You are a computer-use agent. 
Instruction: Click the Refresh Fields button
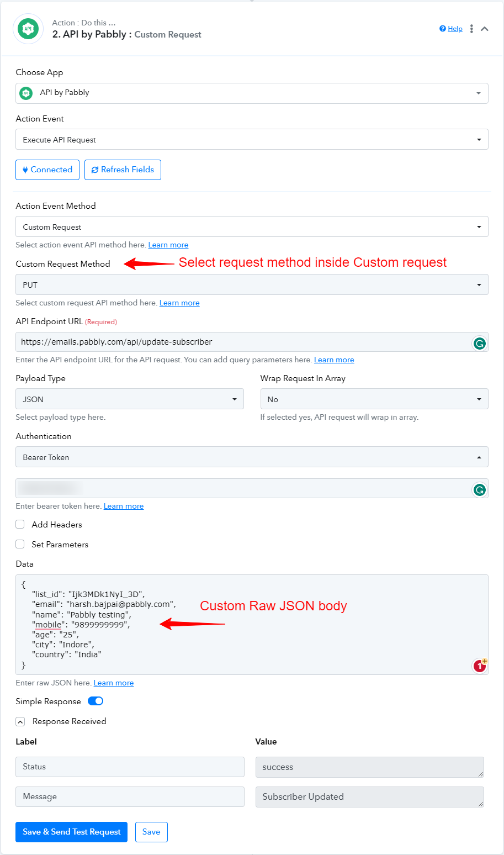(123, 170)
